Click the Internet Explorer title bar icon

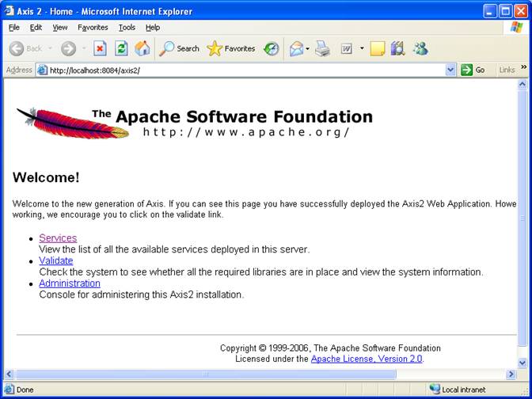point(9,11)
